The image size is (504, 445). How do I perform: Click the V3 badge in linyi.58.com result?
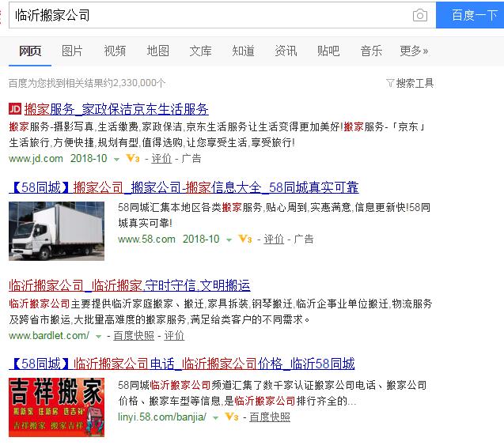pos(231,417)
